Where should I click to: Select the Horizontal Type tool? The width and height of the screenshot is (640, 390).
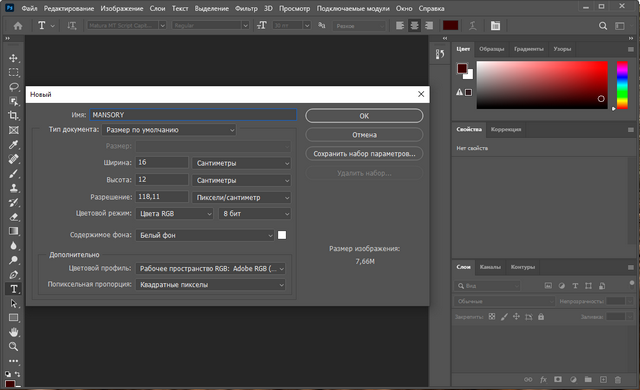(13, 289)
